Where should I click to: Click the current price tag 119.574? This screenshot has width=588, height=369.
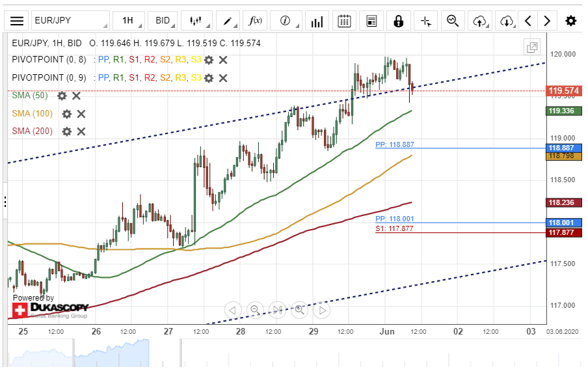(564, 90)
